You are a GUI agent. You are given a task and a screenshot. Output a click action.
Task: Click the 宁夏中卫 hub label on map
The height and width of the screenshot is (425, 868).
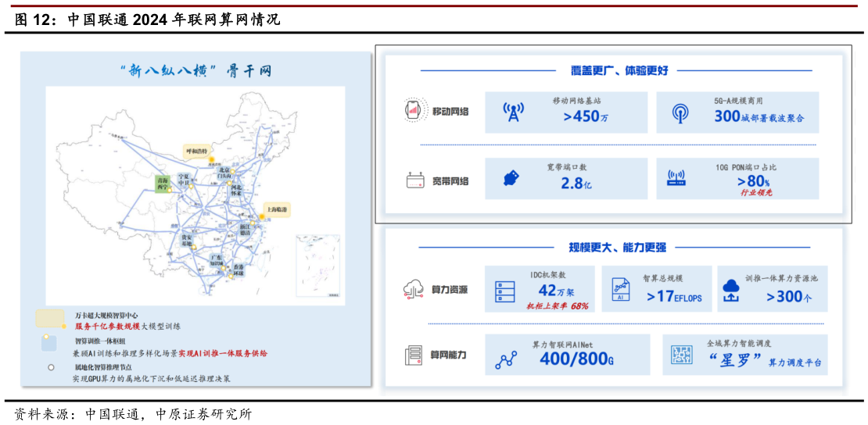coord(183,180)
